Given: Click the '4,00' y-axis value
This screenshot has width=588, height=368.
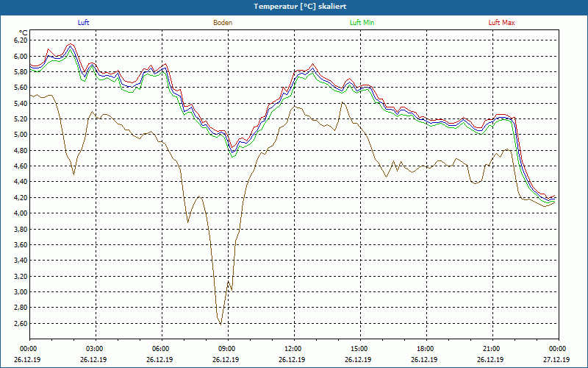Looking at the screenshot, I should (21, 213).
